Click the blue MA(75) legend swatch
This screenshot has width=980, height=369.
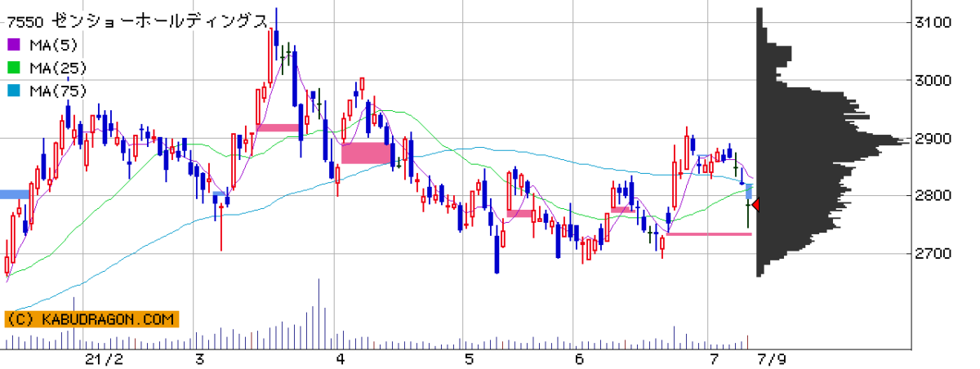[14, 91]
